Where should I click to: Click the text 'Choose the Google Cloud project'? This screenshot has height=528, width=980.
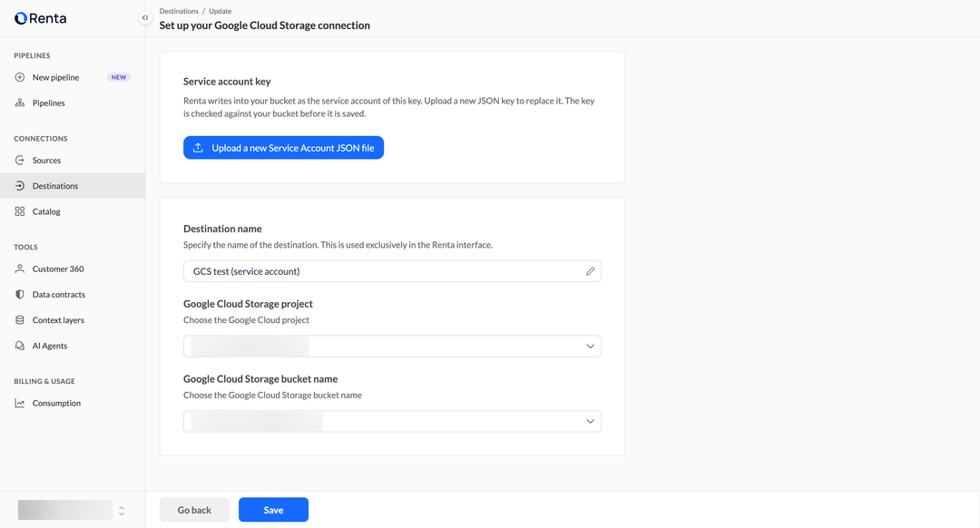246,320
